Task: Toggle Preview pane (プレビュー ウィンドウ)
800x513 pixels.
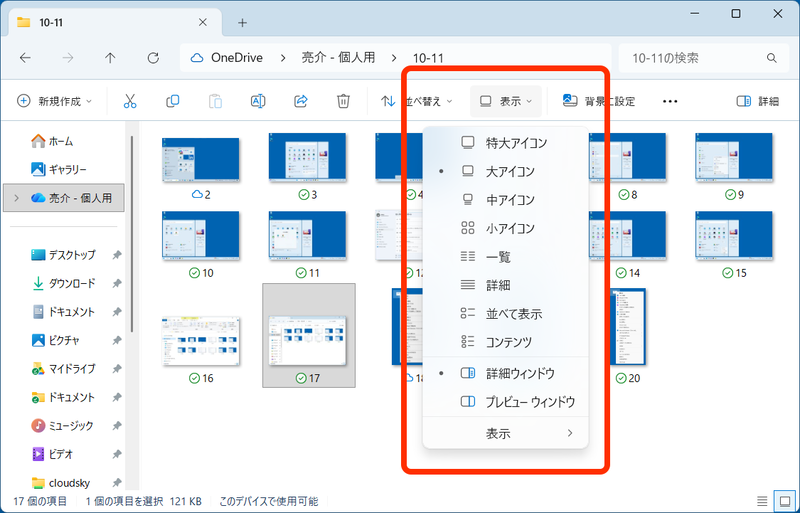Action: click(506, 402)
